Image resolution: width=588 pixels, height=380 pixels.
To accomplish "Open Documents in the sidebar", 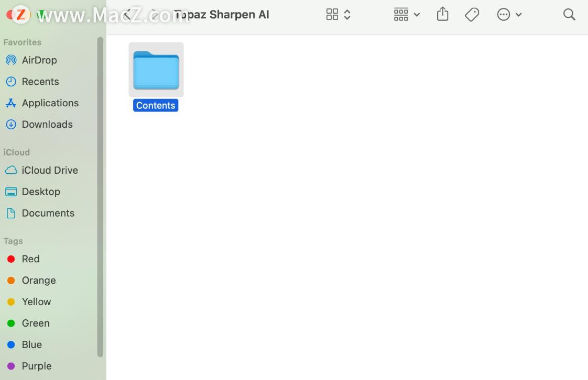I will [x=48, y=213].
